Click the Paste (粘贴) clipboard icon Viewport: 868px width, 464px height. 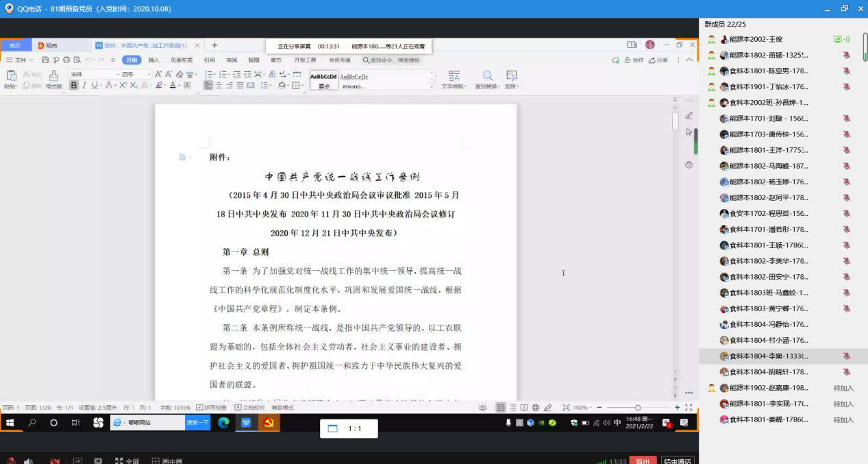coord(10,75)
